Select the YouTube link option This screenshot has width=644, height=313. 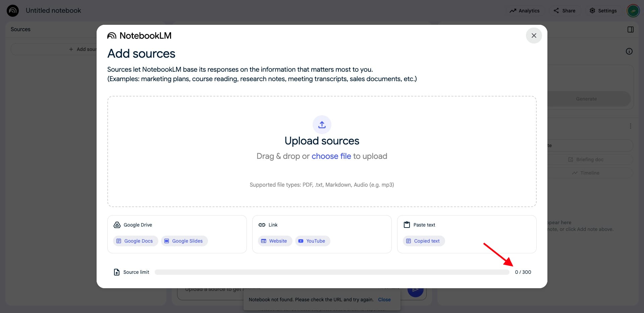[312, 241]
